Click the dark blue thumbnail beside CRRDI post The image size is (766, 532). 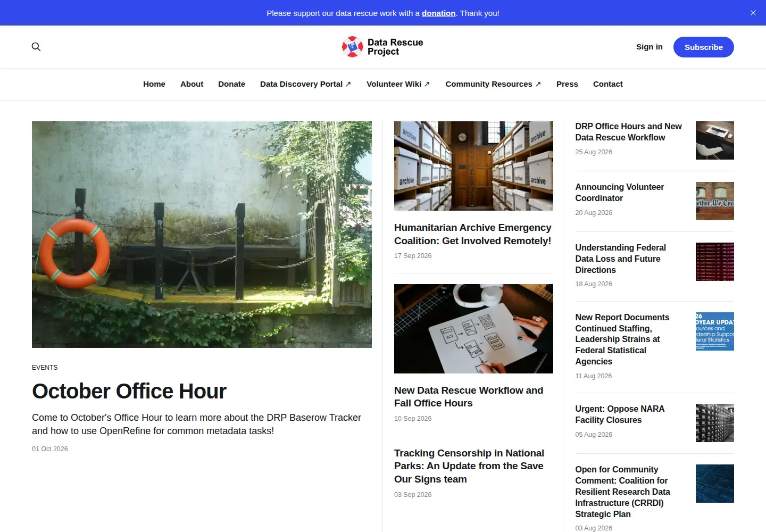(715, 484)
